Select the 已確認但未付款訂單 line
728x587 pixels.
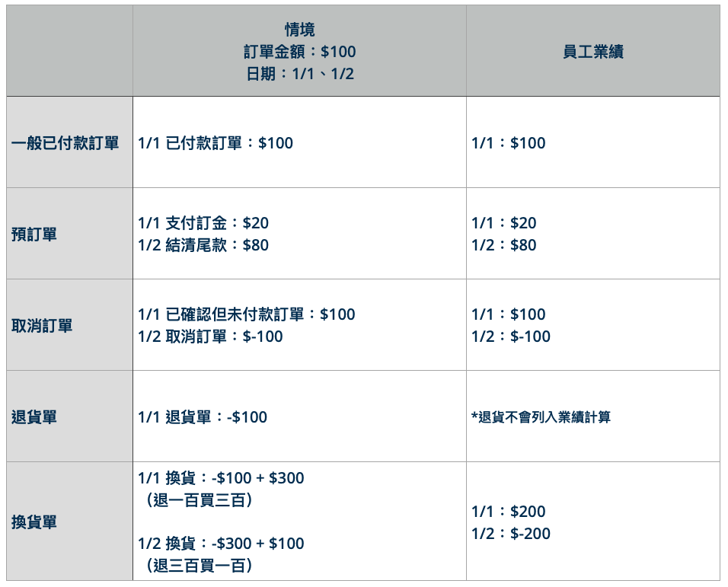tap(247, 314)
